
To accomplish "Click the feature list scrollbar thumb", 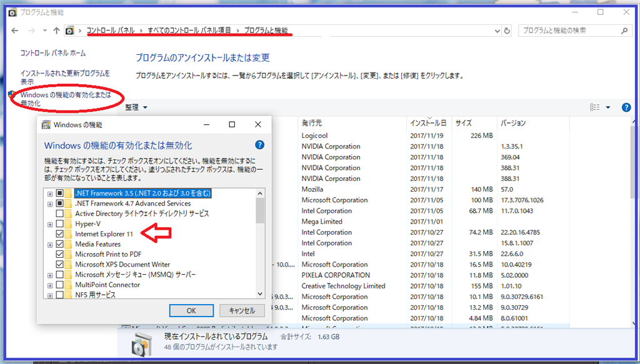I will tap(260, 211).
